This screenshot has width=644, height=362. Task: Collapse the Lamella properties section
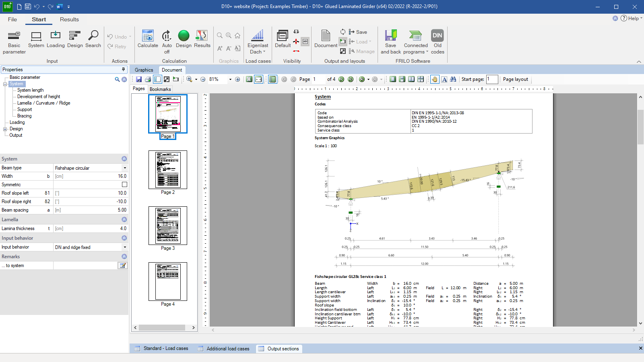click(x=124, y=220)
